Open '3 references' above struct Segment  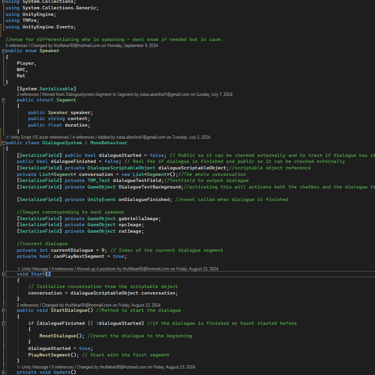coord(28,94)
